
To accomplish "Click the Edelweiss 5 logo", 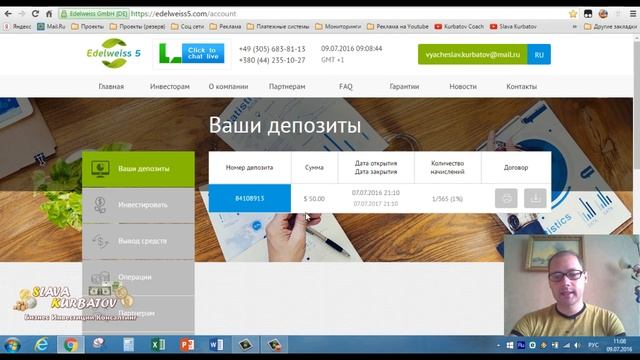I will (x=114, y=53).
